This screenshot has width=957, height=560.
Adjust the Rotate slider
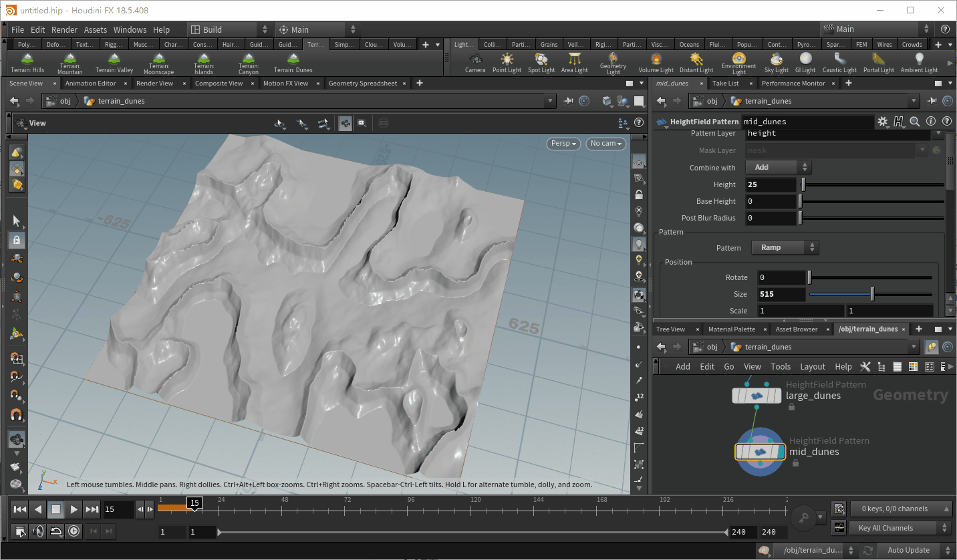(871, 277)
